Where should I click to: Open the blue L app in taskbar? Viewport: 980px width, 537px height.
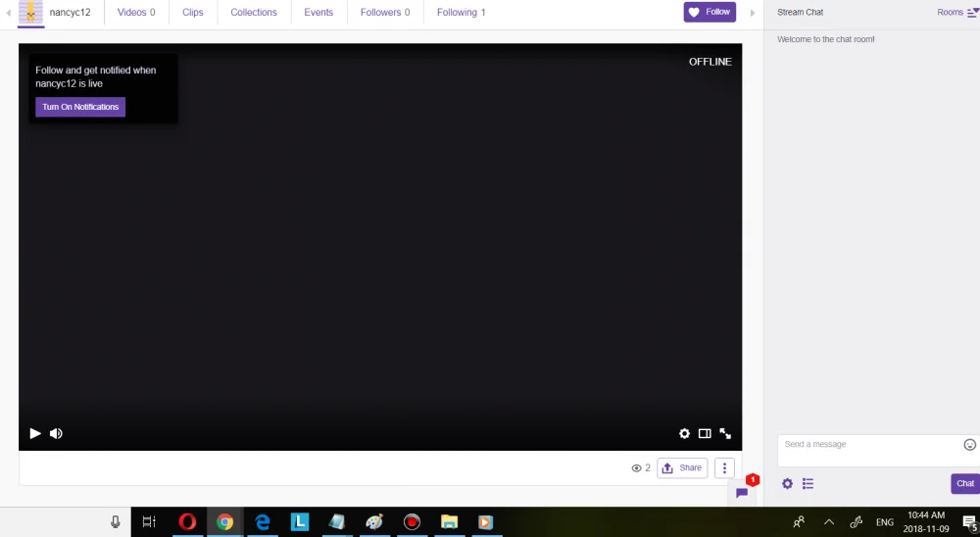click(x=300, y=522)
